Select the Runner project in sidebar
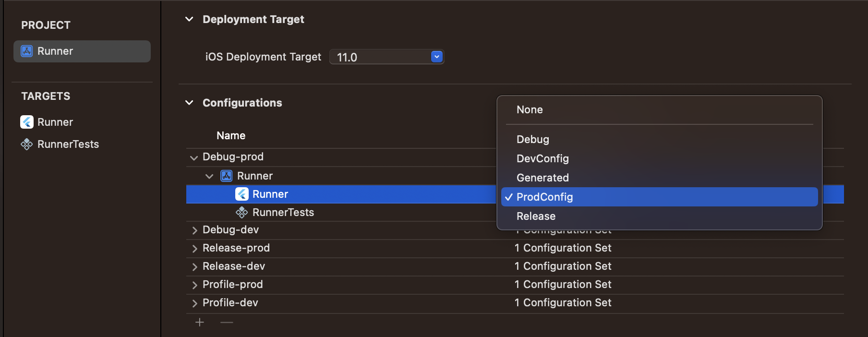 [82, 51]
